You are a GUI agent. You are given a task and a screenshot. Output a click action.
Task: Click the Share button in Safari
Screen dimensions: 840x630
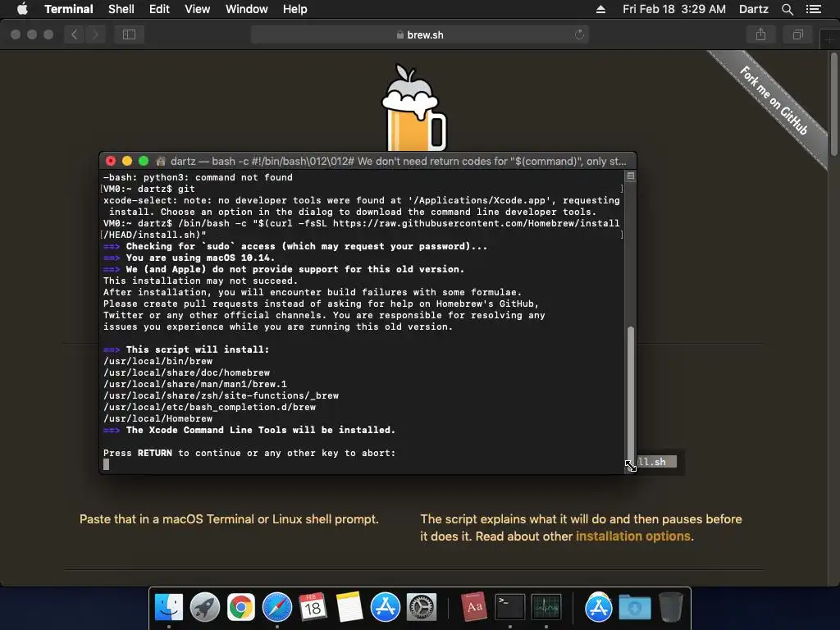coord(760,34)
